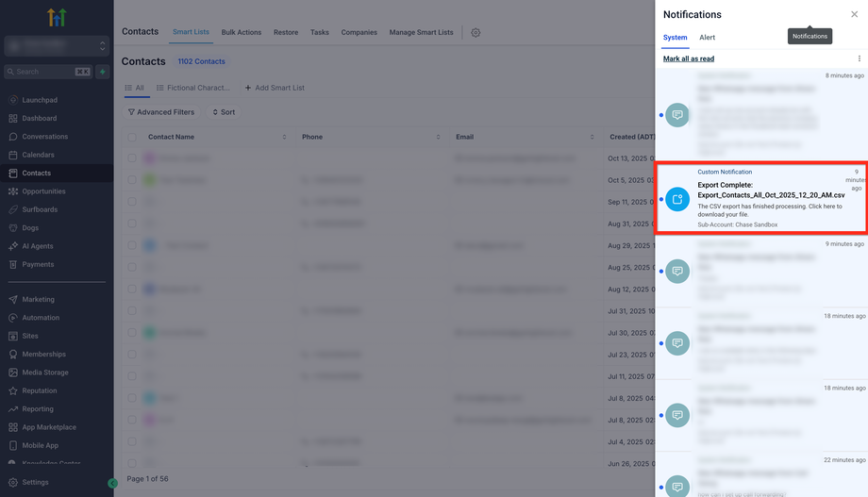Open the 22 minutes ago message notification

(x=761, y=474)
